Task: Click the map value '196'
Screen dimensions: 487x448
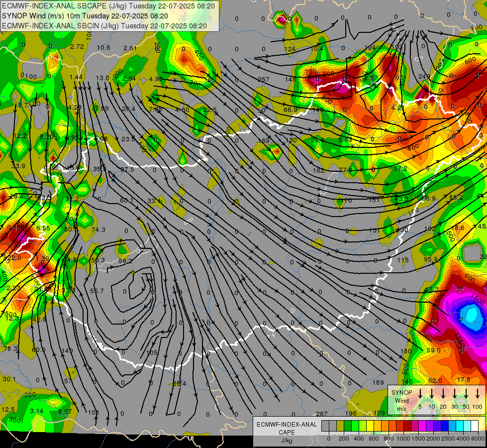Action: [351, 413]
